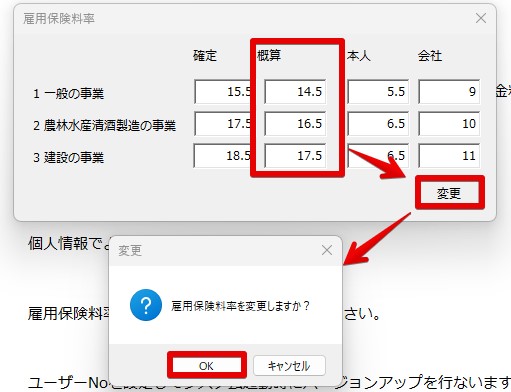Select 概算 field for 一般の事業 (14.5)
Viewport: 511px width, 392px height.
[x=295, y=91]
